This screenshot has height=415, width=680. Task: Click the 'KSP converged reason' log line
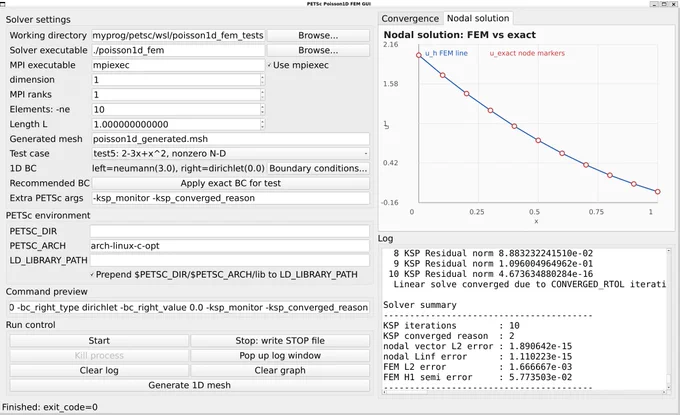448,336
